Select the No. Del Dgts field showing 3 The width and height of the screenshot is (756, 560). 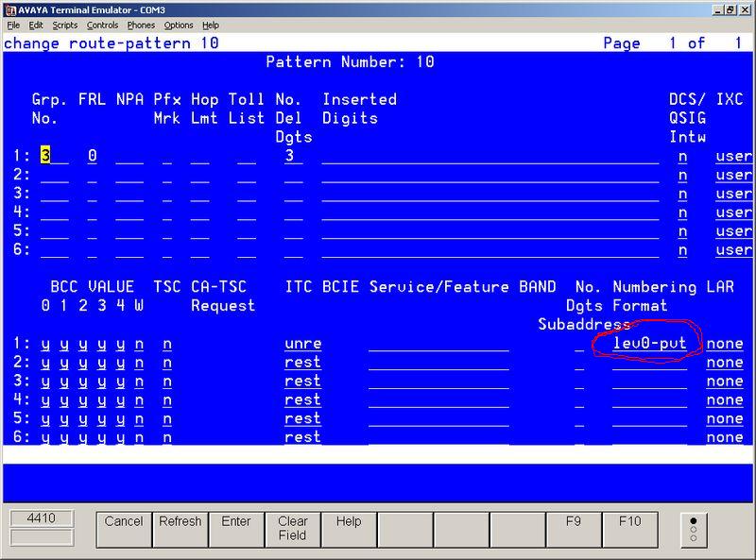293,156
